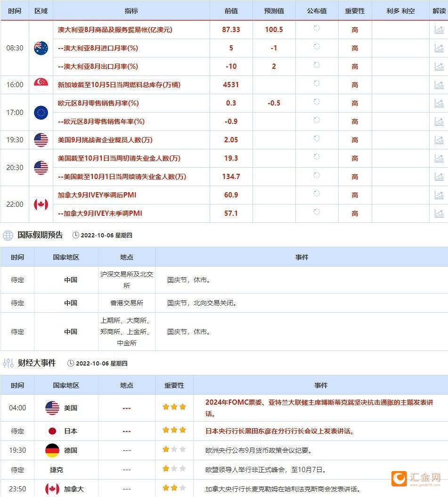
Task: Click the EU flag icon at 17:00
Action: point(41,112)
